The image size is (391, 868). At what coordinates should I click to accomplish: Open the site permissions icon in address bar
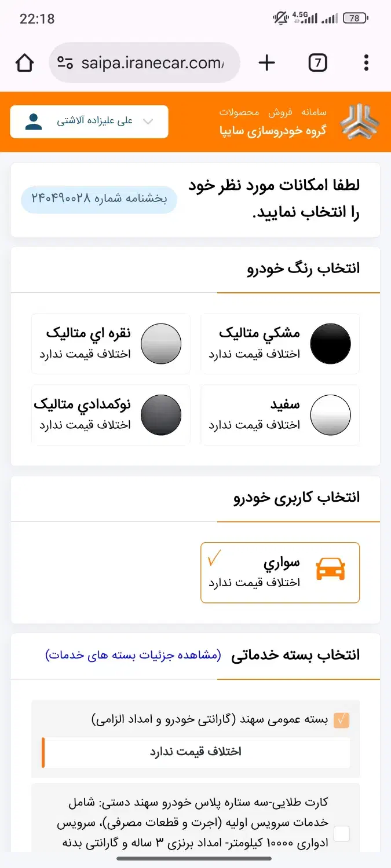(65, 62)
